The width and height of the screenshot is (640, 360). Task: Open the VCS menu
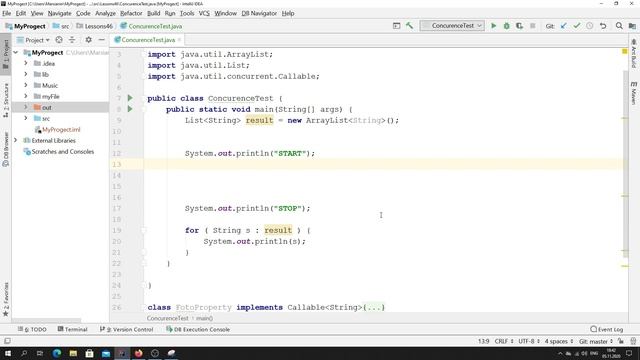(x=204, y=13)
